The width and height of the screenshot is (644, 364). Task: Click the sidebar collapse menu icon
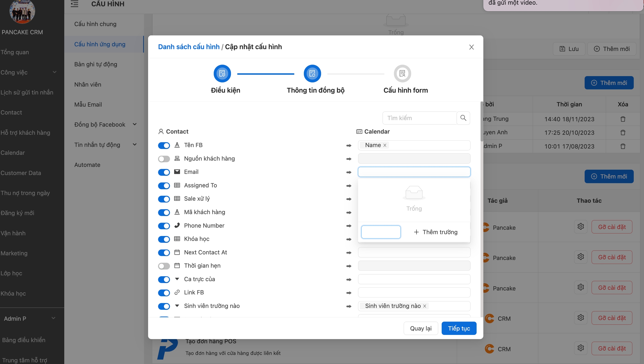point(74,4)
